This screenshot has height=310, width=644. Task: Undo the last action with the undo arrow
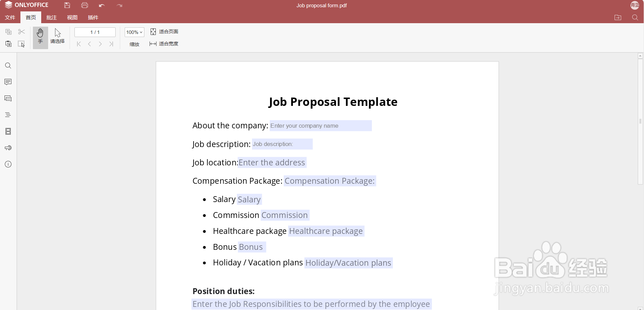(x=102, y=5)
